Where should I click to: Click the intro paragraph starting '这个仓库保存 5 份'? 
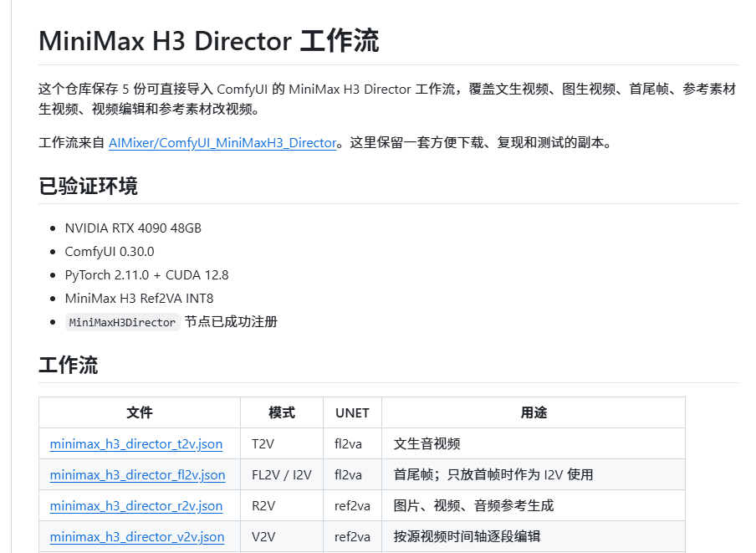tap(388, 99)
